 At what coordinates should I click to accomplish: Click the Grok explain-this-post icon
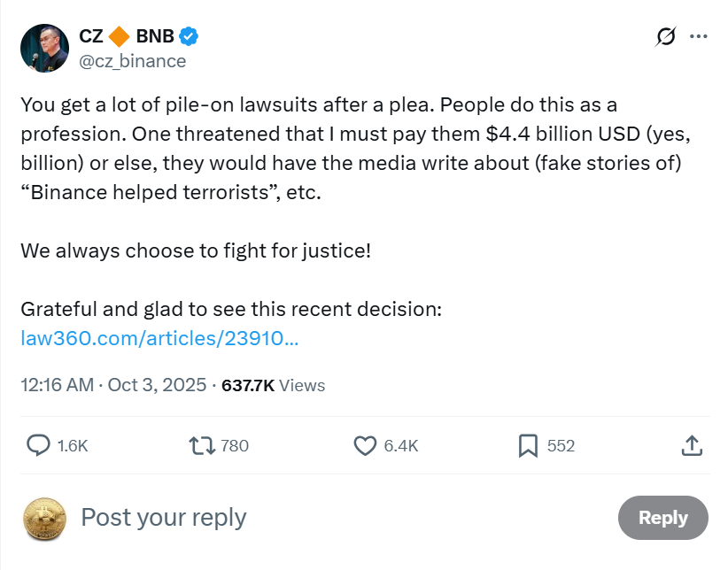coord(665,36)
